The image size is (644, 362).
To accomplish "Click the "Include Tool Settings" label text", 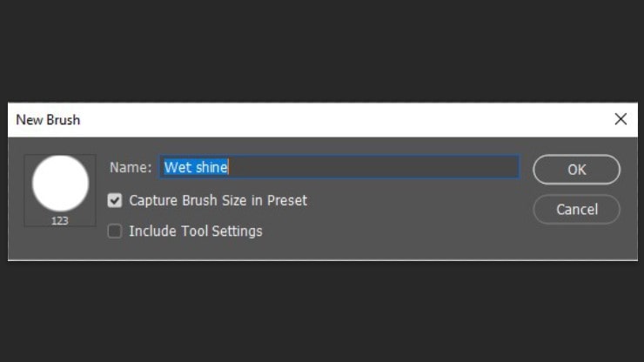I will [196, 231].
